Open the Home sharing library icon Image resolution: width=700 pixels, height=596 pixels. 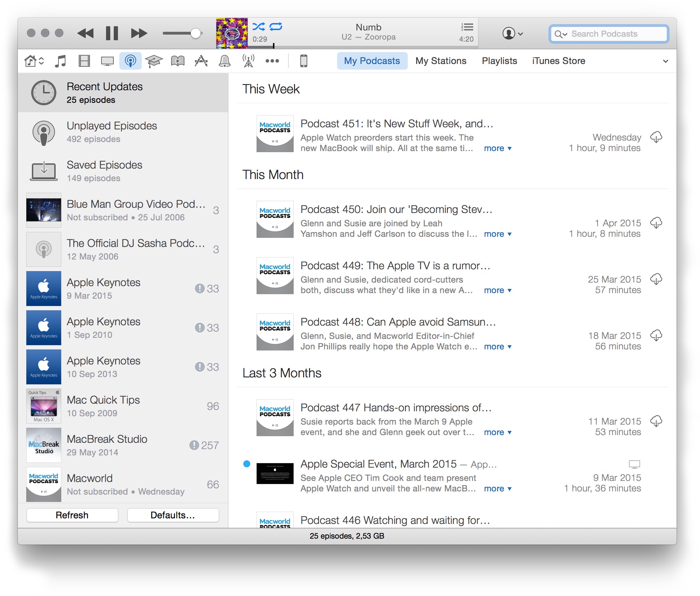(34, 61)
